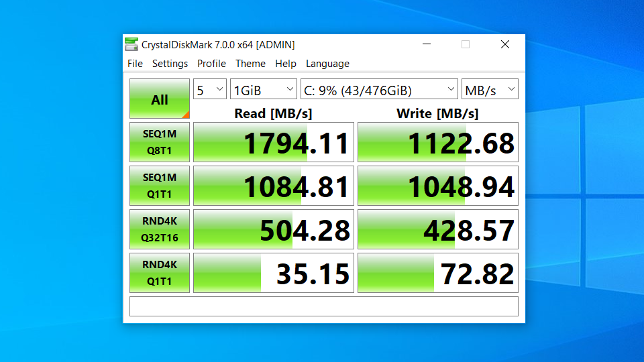The image size is (644, 362).
Task: Start the SEQ1M Q8T1 test
Action: (160, 142)
